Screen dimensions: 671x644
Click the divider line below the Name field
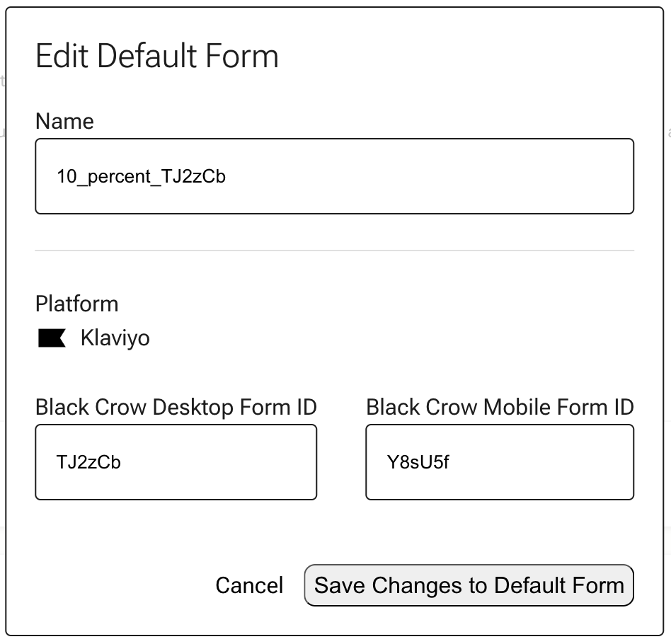pos(334,251)
